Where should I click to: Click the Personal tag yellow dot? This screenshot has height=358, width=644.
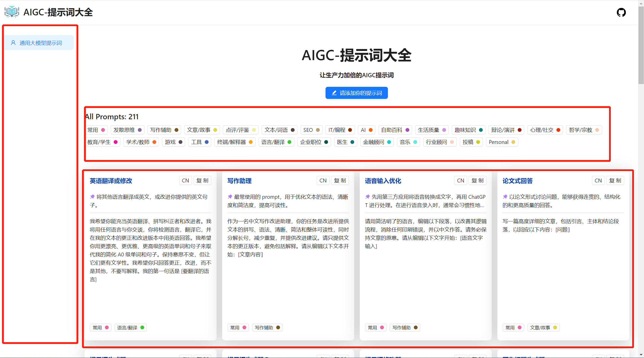(x=513, y=142)
